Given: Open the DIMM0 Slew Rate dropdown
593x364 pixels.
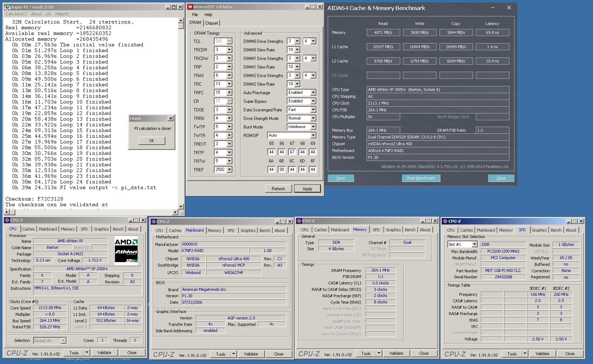Looking at the screenshot, I should [x=297, y=50].
